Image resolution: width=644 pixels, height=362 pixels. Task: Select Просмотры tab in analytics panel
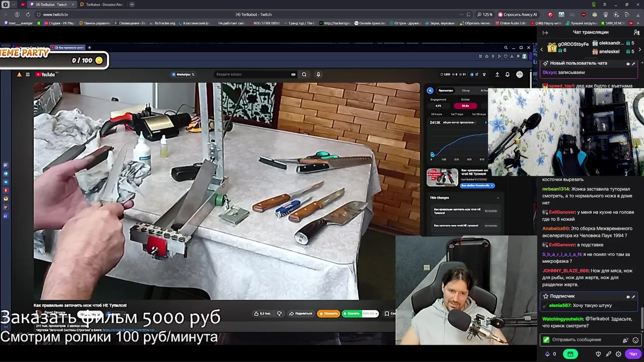coord(446,90)
